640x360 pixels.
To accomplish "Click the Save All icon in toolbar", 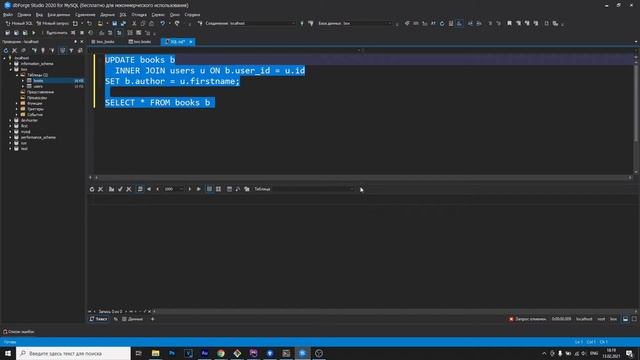I will pyautogui.click(x=123, y=24).
